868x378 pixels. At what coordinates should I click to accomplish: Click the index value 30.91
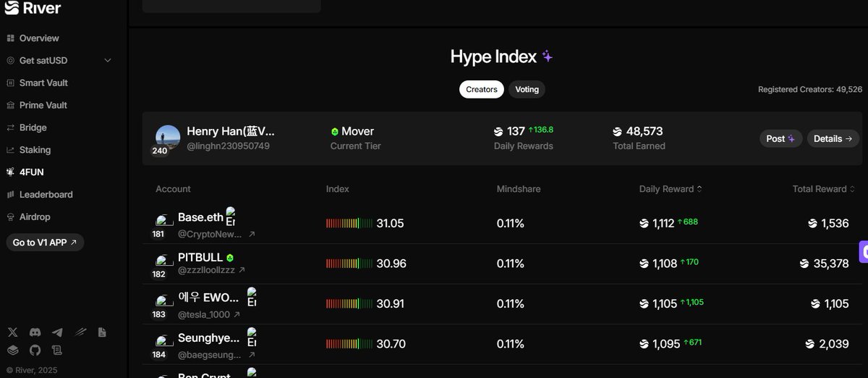point(390,304)
